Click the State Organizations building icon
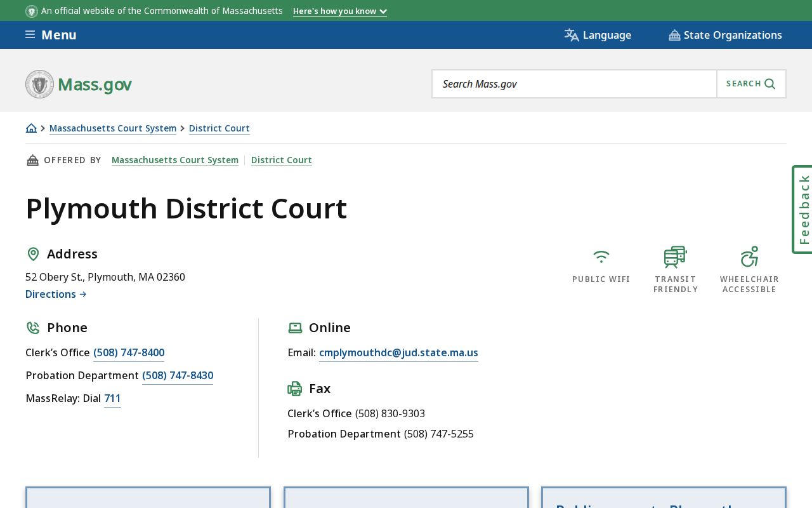The width and height of the screenshot is (812, 508). [x=674, y=35]
